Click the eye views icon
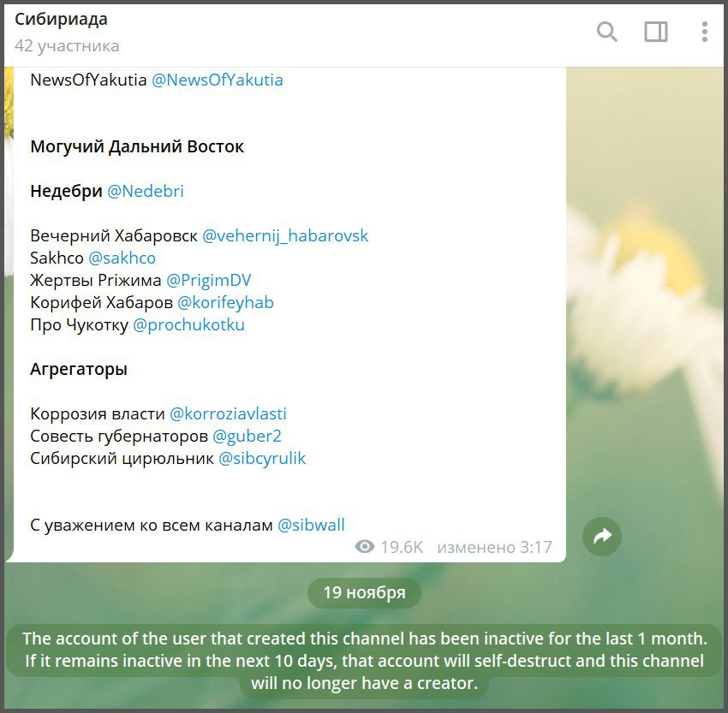728x713 pixels. [365, 547]
